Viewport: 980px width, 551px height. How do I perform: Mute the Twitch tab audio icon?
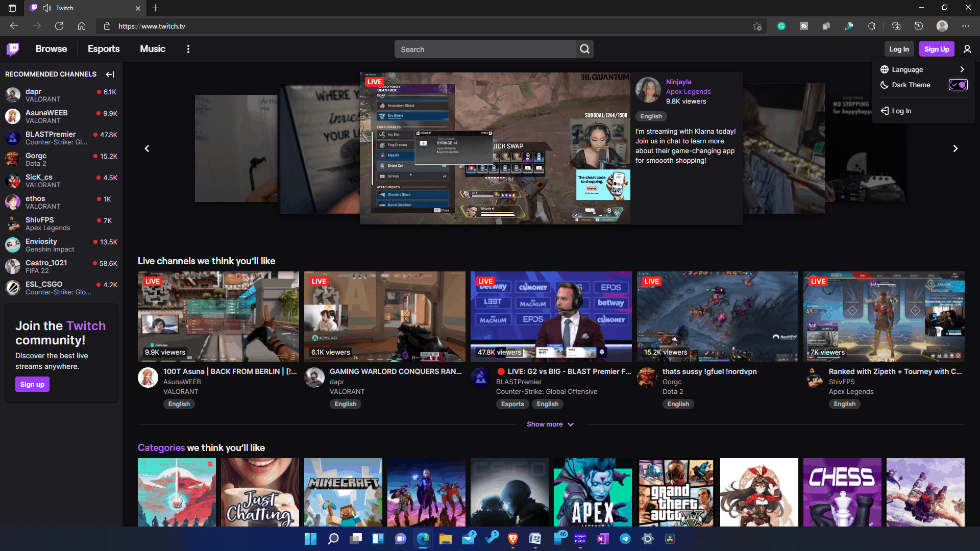pyautogui.click(x=47, y=8)
